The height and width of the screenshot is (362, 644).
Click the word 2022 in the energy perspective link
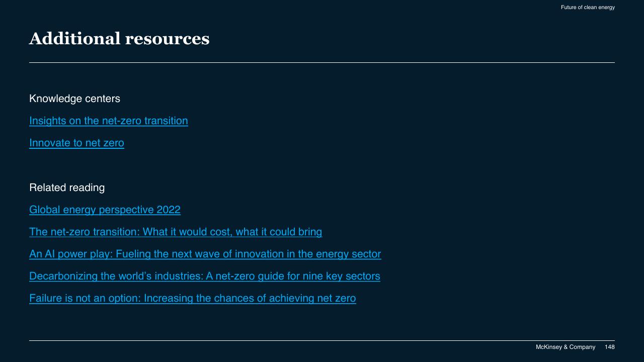169,210
